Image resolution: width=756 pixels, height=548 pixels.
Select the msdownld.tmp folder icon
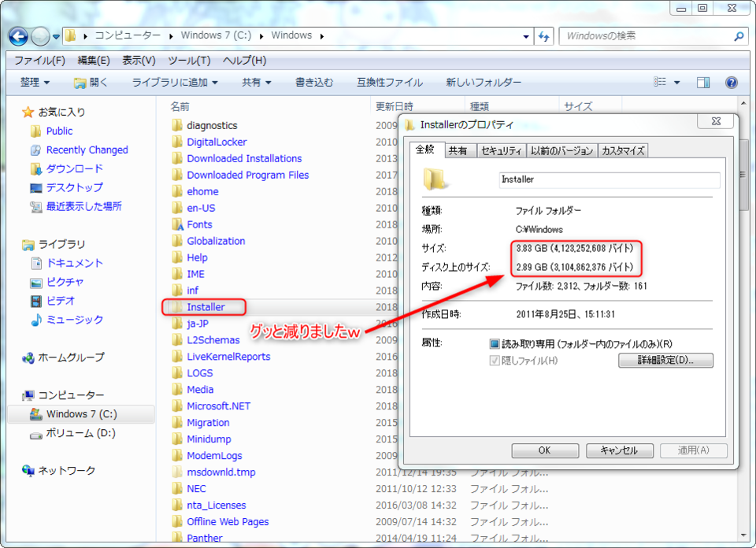coord(177,472)
